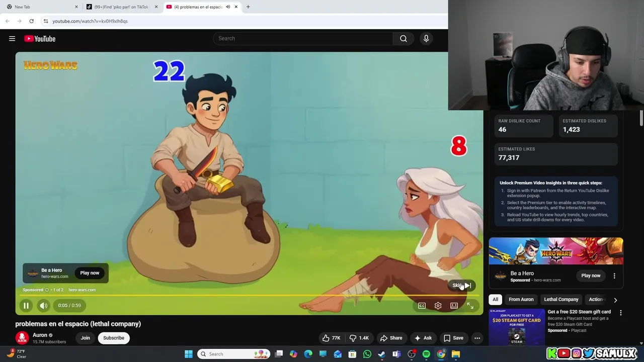Select the All filter chip
This screenshot has height=362, width=644.
click(495, 299)
